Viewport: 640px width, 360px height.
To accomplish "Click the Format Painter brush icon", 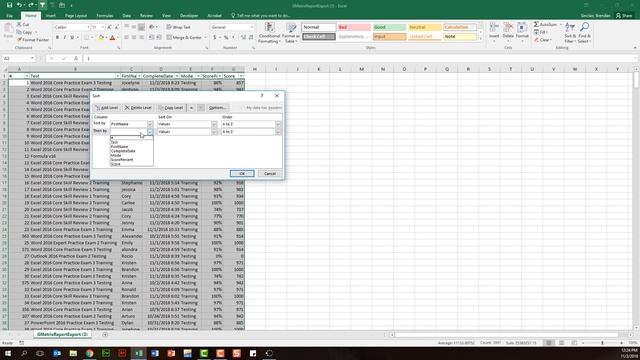I will point(20,40).
